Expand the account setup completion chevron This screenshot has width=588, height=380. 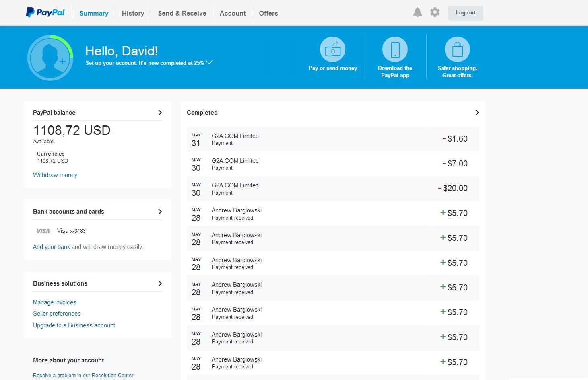coord(209,62)
